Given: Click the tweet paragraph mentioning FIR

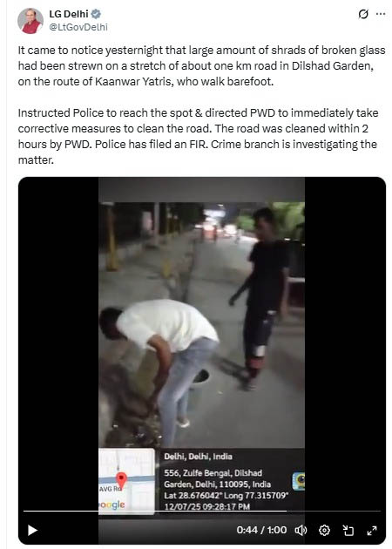Looking at the screenshot, I should coord(198,136).
